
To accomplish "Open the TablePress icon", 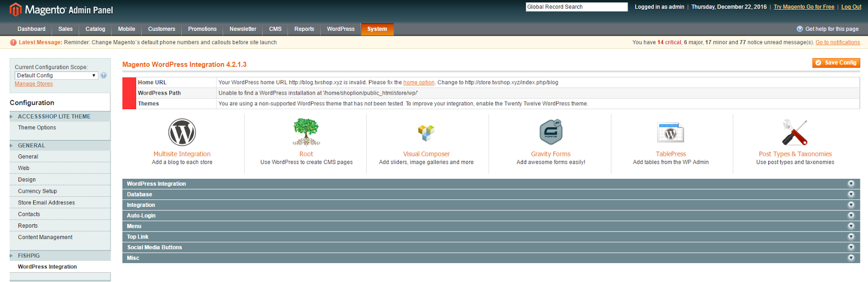I will tap(671, 133).
